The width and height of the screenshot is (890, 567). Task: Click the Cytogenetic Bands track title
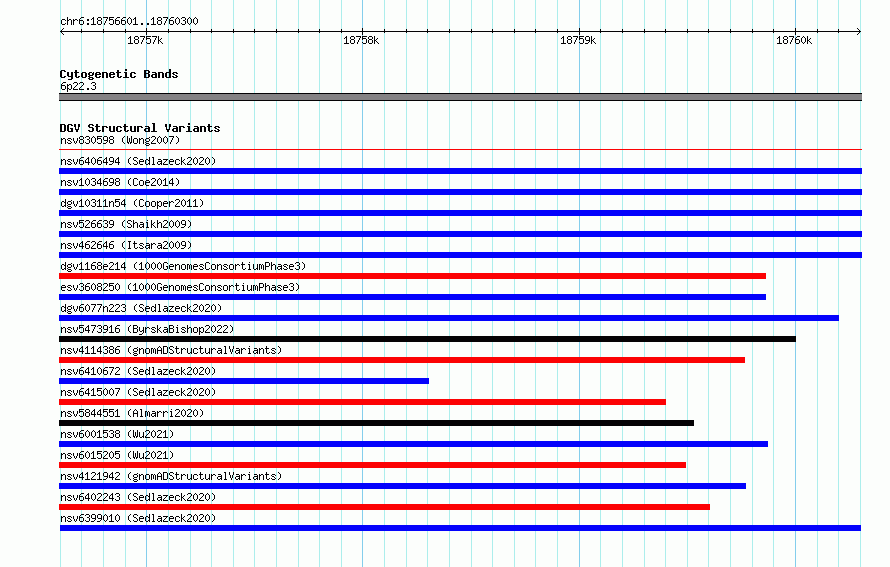(119, 74)
